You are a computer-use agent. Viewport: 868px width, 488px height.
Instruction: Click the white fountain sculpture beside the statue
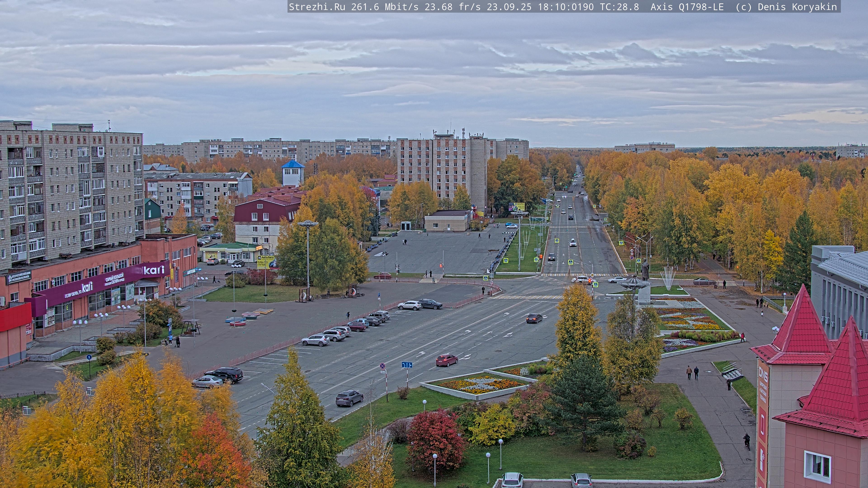[x=668, y=278]
